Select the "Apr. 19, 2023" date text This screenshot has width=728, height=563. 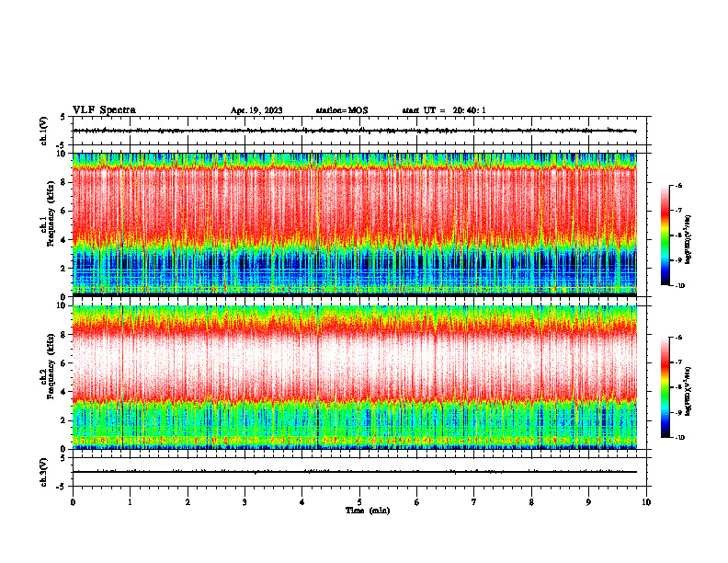point(256,110)
